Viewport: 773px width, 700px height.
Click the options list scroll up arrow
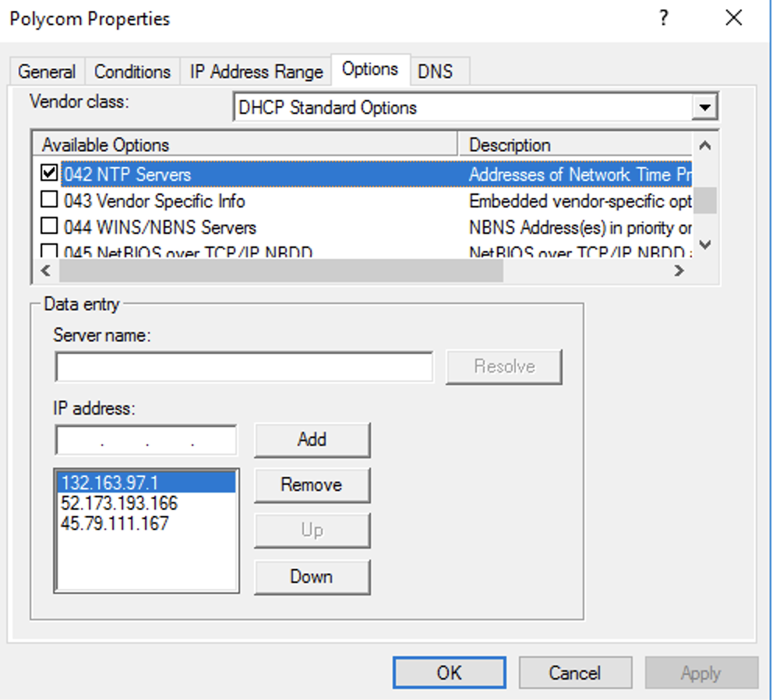[705, 146]
